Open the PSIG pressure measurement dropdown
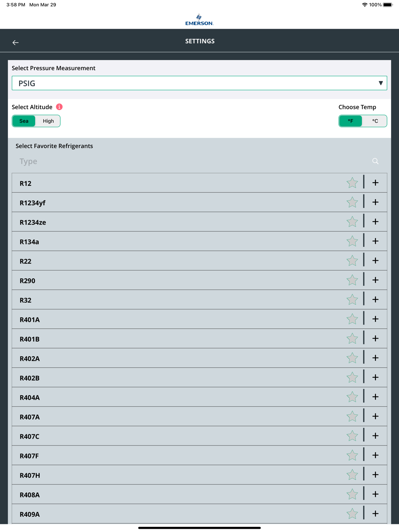 tap(199, 83)
